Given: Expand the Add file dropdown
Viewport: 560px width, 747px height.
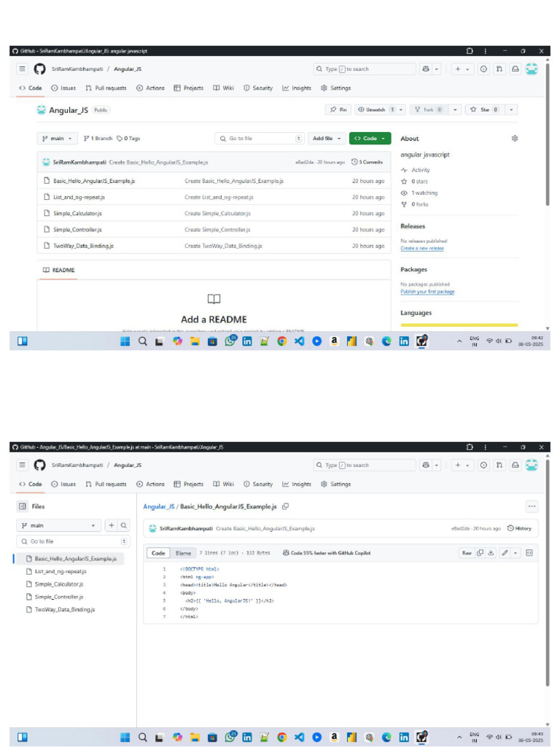Looking at the screenshot, I should [326, 138].
